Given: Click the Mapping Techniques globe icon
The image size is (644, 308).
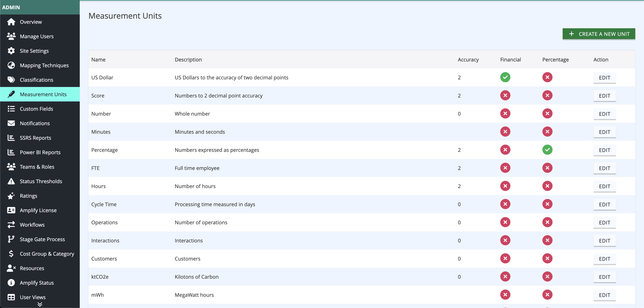Looking at the screenshot, I should coord(11,65).
